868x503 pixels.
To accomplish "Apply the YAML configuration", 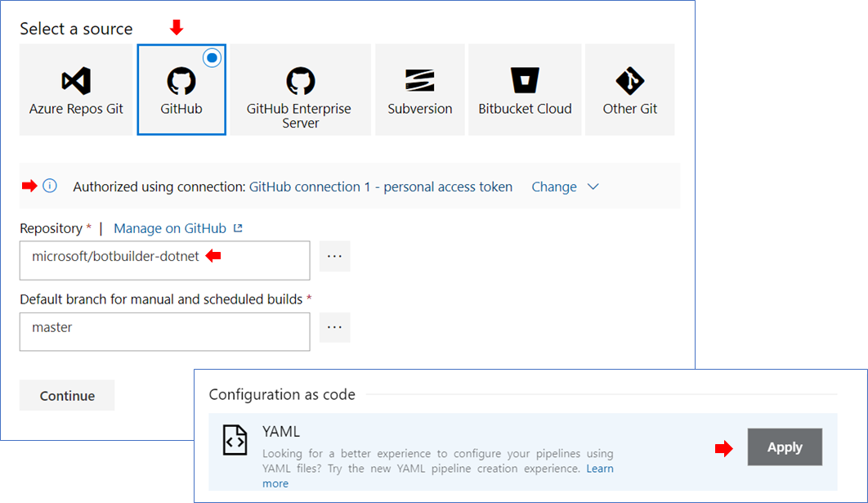I will pos(785,447).
